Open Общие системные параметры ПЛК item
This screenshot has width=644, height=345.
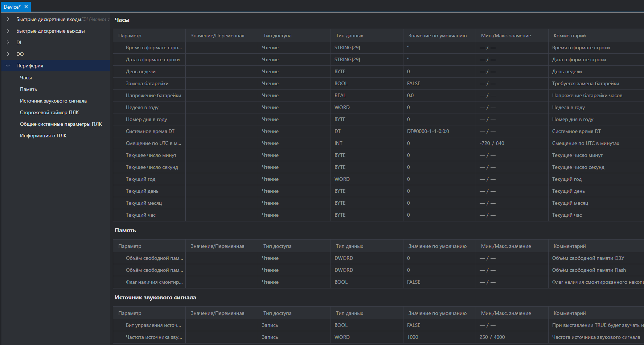pos(61,124)
